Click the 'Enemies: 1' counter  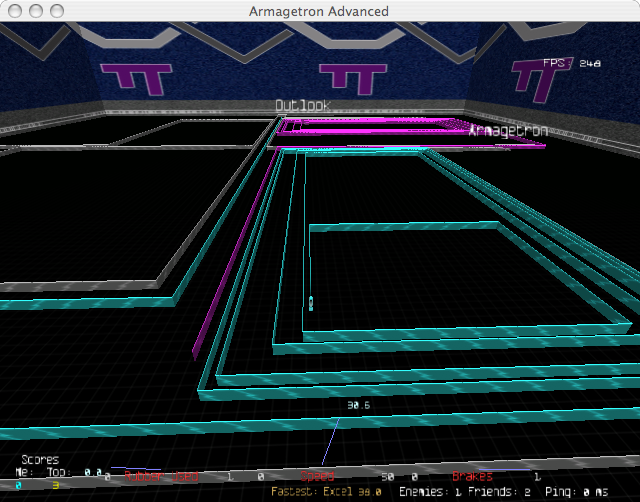[x=430, y=492]
